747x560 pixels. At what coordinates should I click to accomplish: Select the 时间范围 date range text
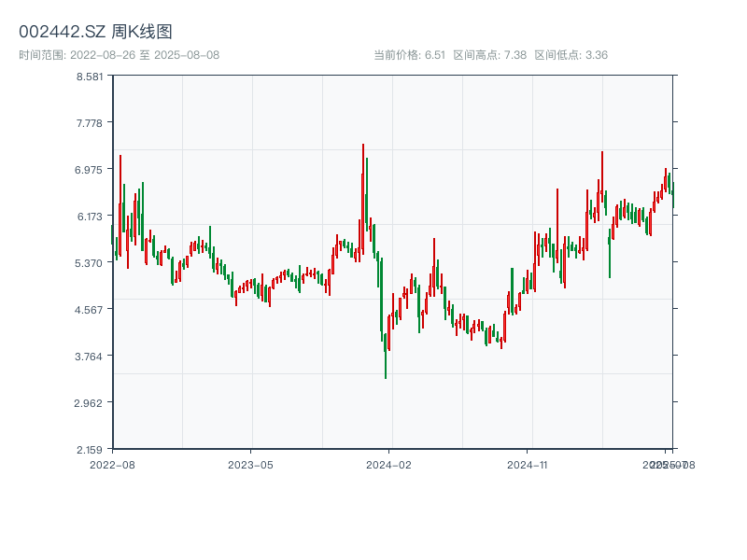[119, 55]
